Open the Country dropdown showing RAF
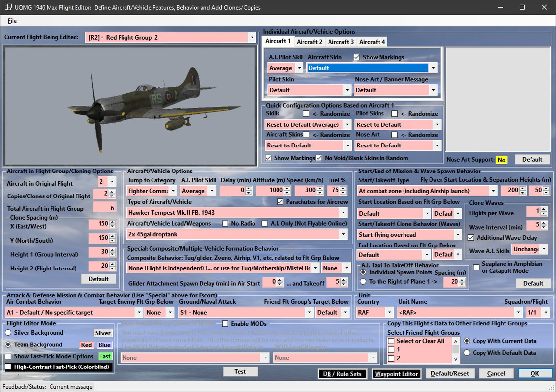The image size is (556, 392). click(x=389, y=313)
